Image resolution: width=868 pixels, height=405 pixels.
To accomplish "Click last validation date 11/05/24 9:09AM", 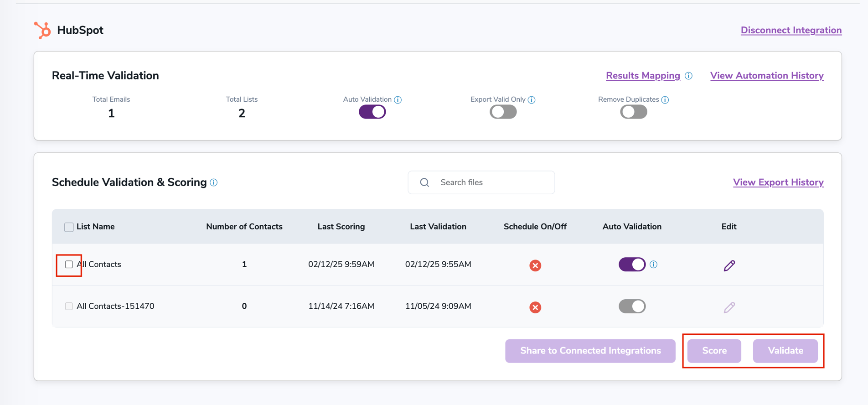I will [x=438, y=306].
